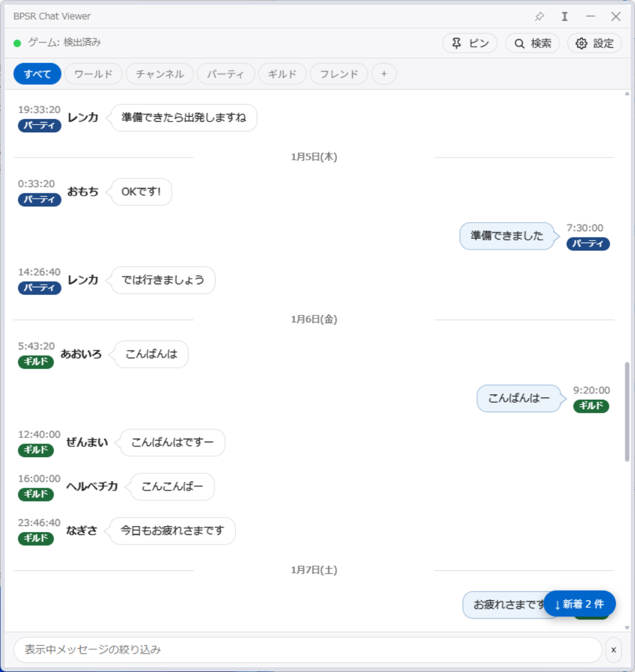Click パーティ badge under 0:33:20
635x672 pixels.
point(40,199)
